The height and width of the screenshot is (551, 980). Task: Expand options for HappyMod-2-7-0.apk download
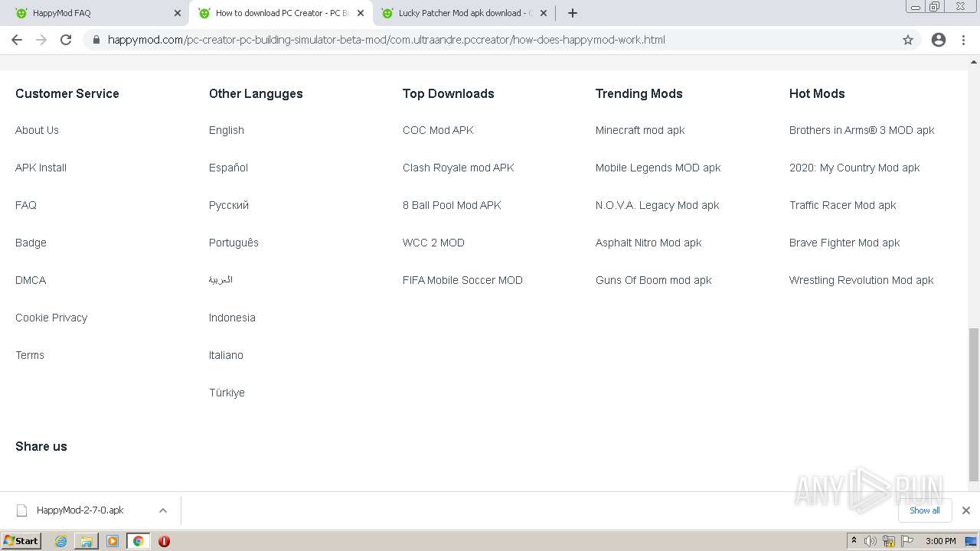coord(162,510)
